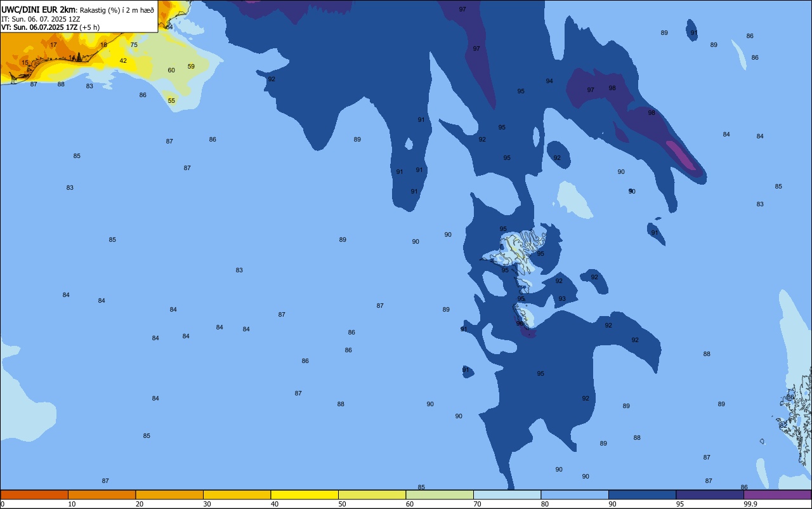The image size is (812, 509).
Task: Click the bright purple maximum-humidity streak
Action: pos(680,156)
